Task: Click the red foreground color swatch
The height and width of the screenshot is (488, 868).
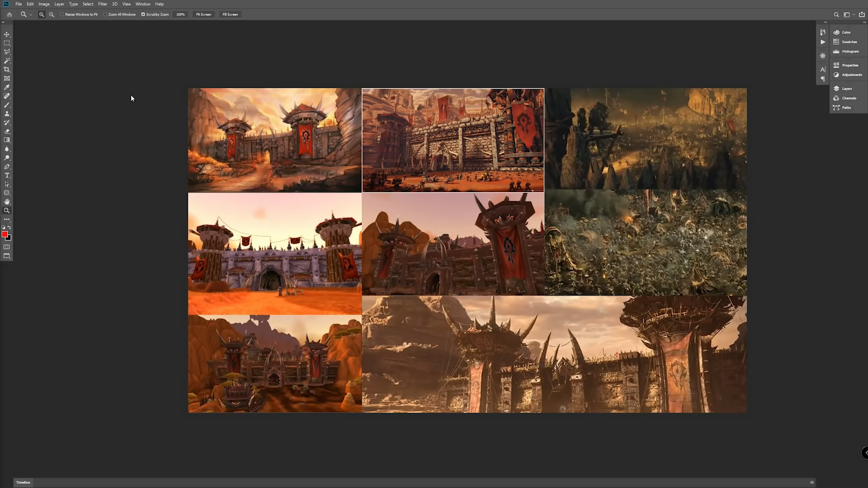Action: click(5, 234)
